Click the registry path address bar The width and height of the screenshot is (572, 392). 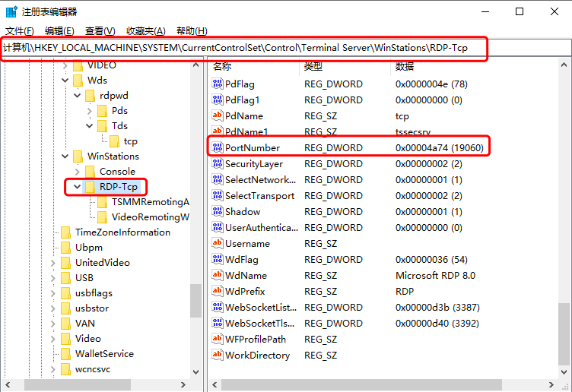click(x=243, y=48)
